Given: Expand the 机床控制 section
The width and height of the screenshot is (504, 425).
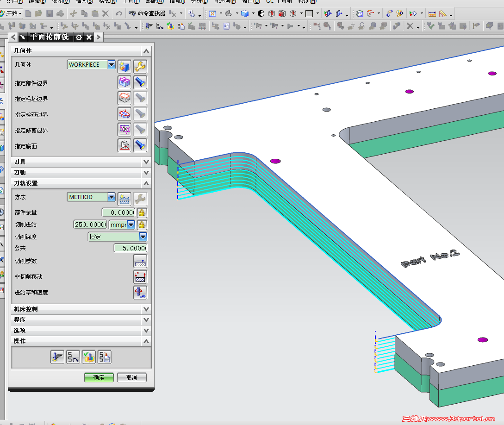Looking at the screenshot, I should coord(146,309).
